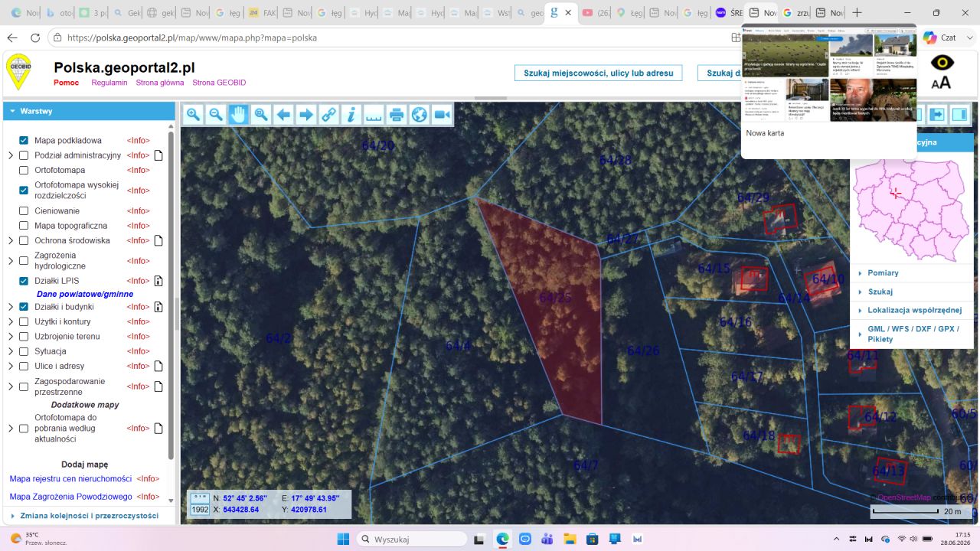This screenshot has height=551, width=980.
Task: Click Szukaj miejscowości, ulicy lub adresu button
Action: click(599, 73)
